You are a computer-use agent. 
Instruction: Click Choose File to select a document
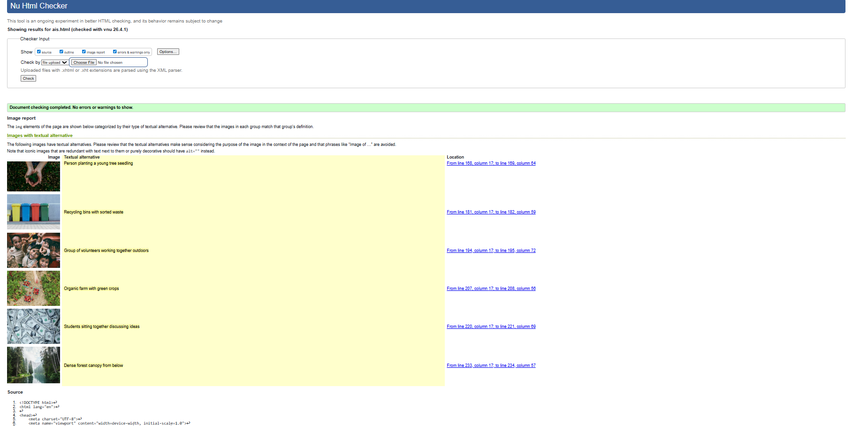(84, 62)
